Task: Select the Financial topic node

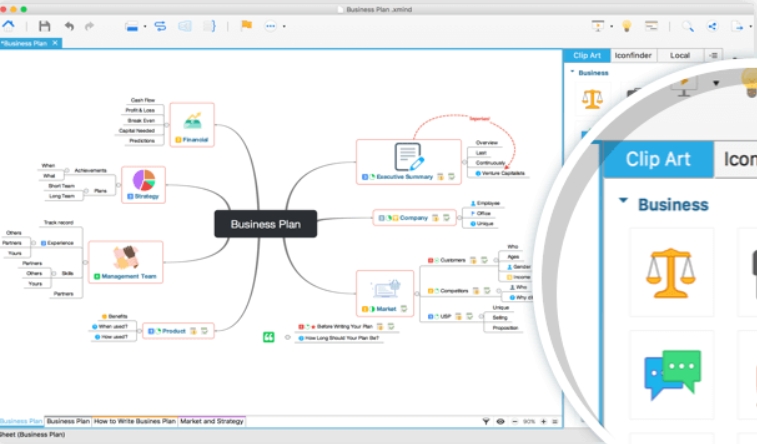Action: (192, 125)
